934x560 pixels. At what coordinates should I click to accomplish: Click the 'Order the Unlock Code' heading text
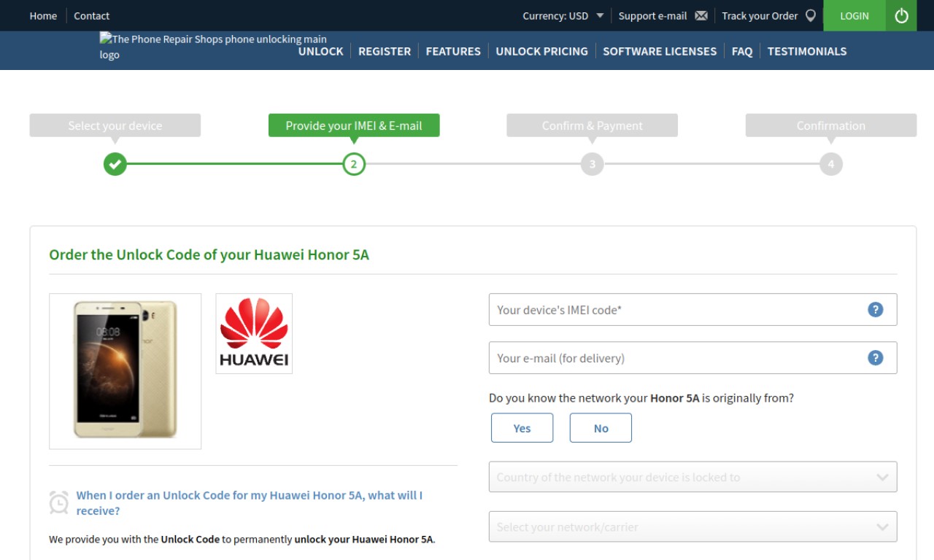(209, 254)
